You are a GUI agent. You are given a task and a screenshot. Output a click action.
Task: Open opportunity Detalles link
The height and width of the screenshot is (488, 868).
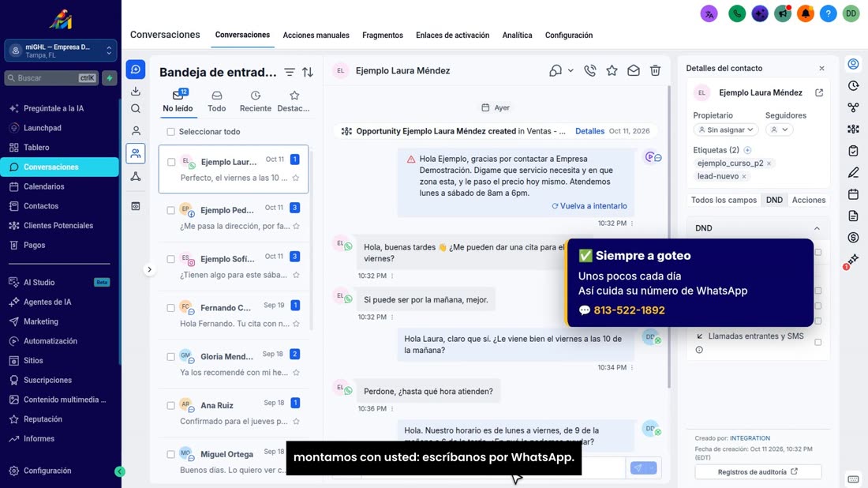point(589,131)
